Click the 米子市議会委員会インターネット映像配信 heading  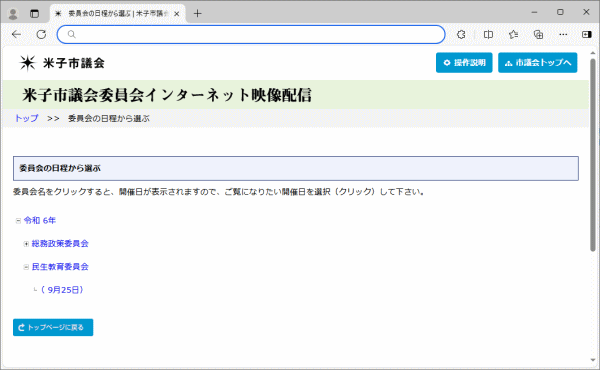point(167,95)
